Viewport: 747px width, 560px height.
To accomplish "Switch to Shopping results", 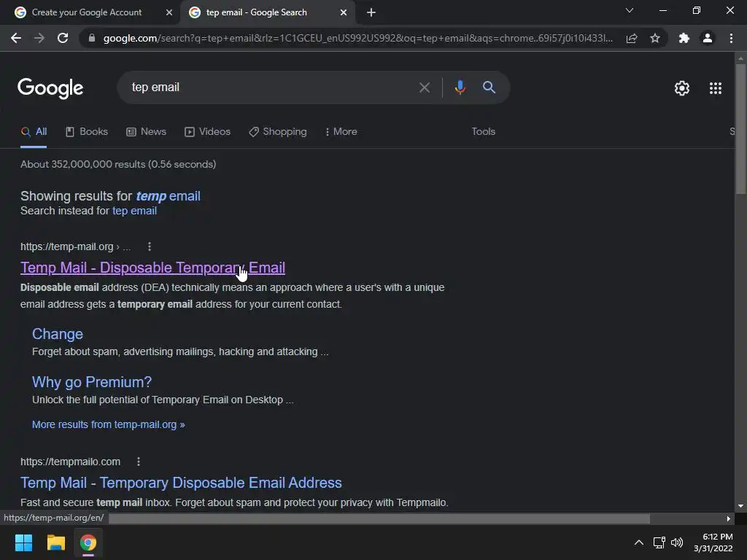I will (278, 131).
